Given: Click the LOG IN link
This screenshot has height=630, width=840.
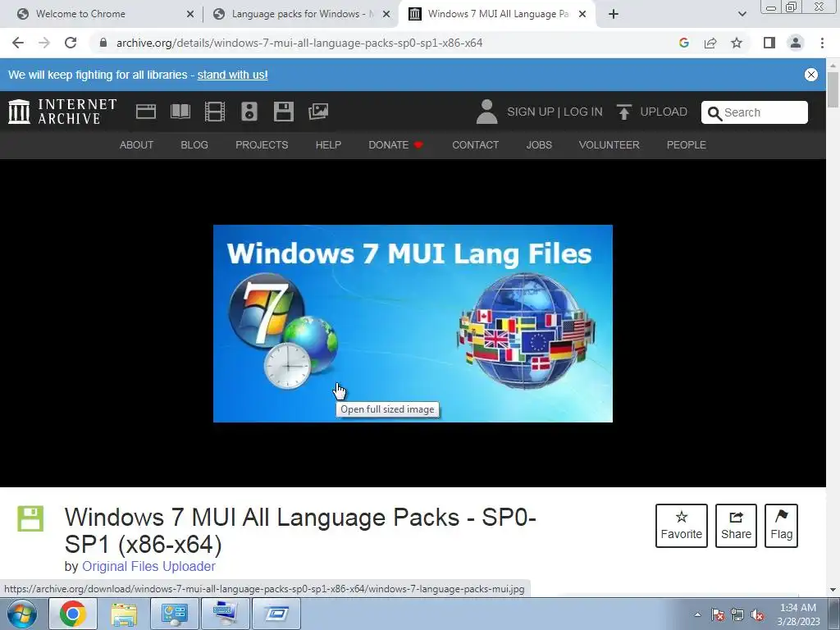Looking at the screenshot, I should click(583, 112).
